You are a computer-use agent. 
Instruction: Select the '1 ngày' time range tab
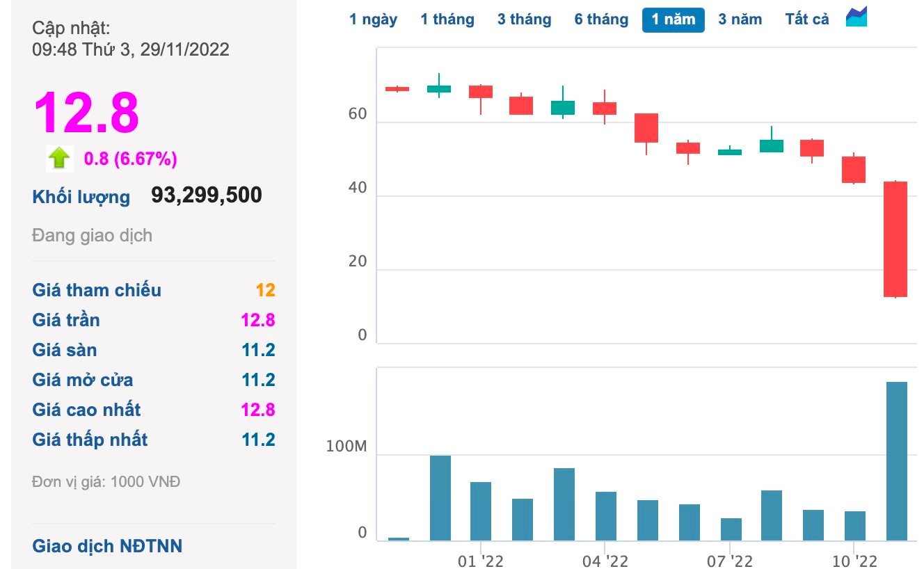[x=373, y=19]
